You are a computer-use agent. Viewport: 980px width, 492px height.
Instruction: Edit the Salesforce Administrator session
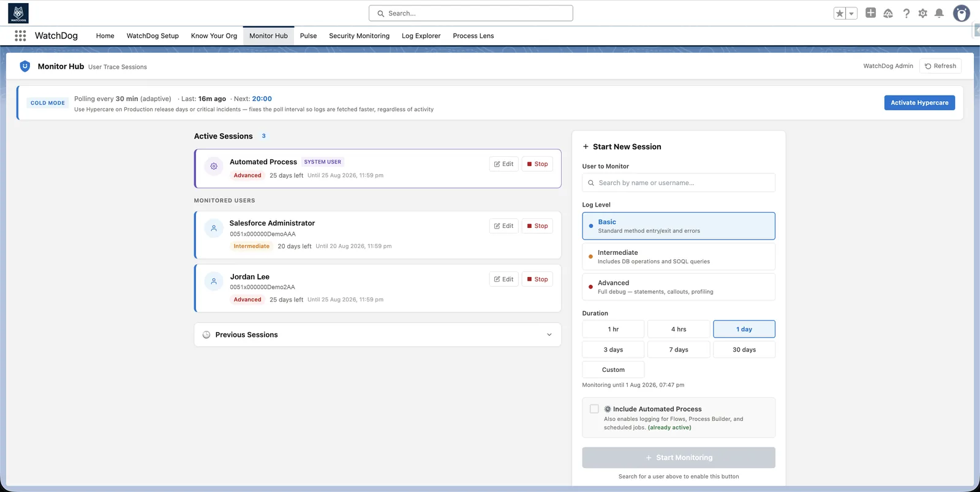tap(504, 225)
